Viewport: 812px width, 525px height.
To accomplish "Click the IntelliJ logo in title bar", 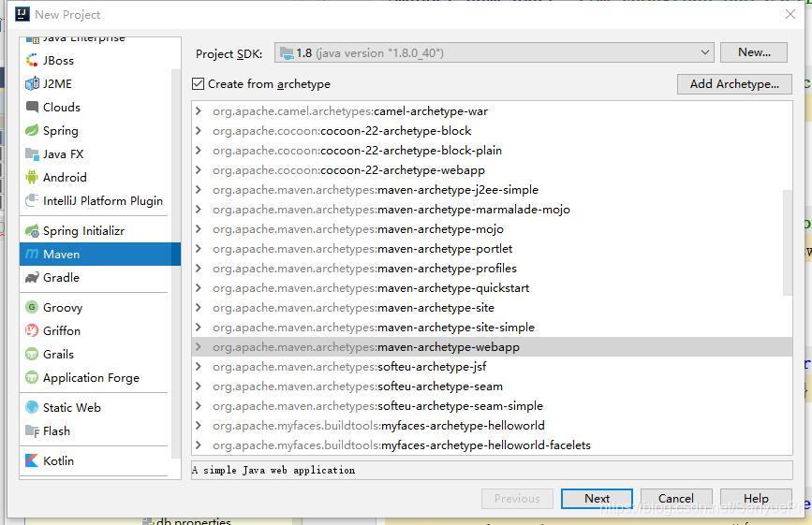I will click(22, 14).
